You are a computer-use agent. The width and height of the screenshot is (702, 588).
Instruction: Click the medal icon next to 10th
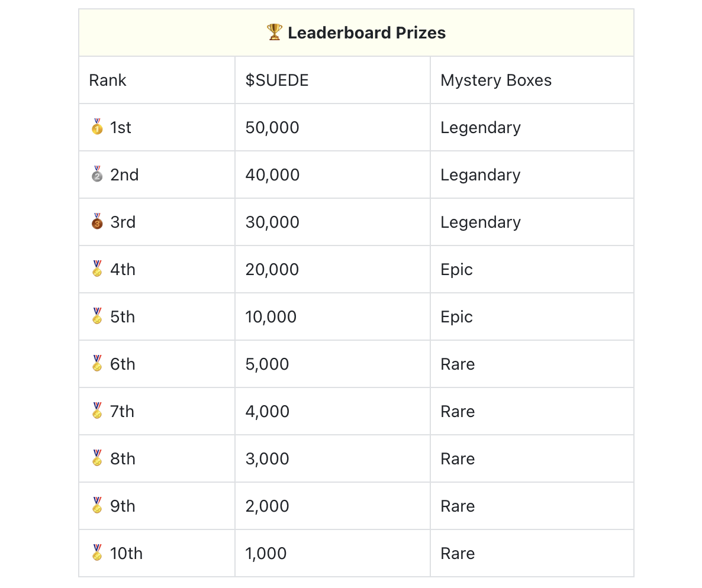97,553
